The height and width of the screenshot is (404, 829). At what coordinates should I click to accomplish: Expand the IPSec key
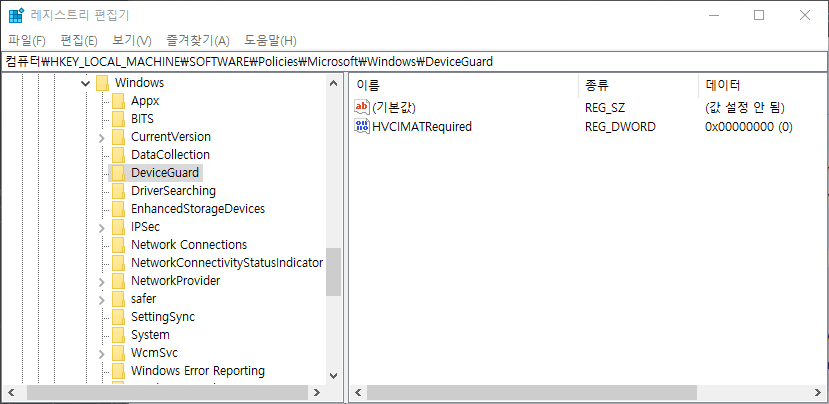click(x=102, y=227)
